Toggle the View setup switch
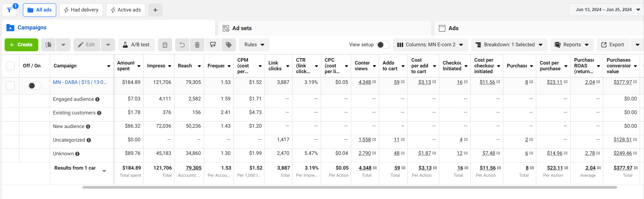The height and width of the screenshot is (199, 644). tap(383, 45)
